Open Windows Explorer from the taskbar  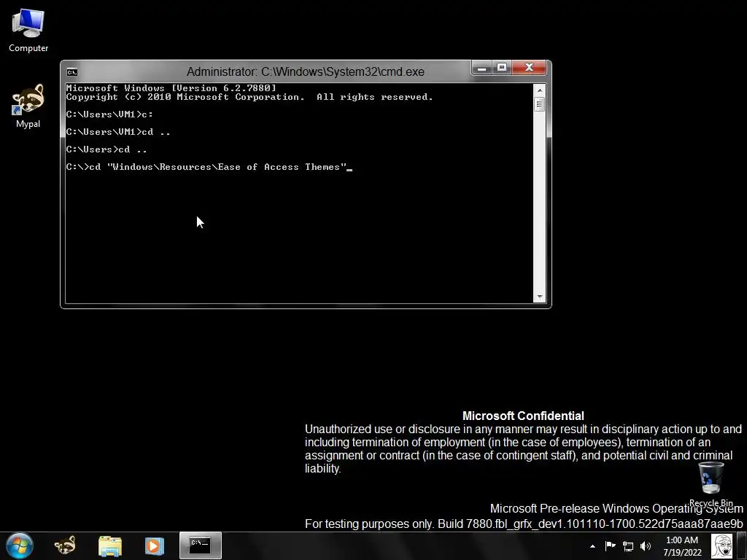110,545
